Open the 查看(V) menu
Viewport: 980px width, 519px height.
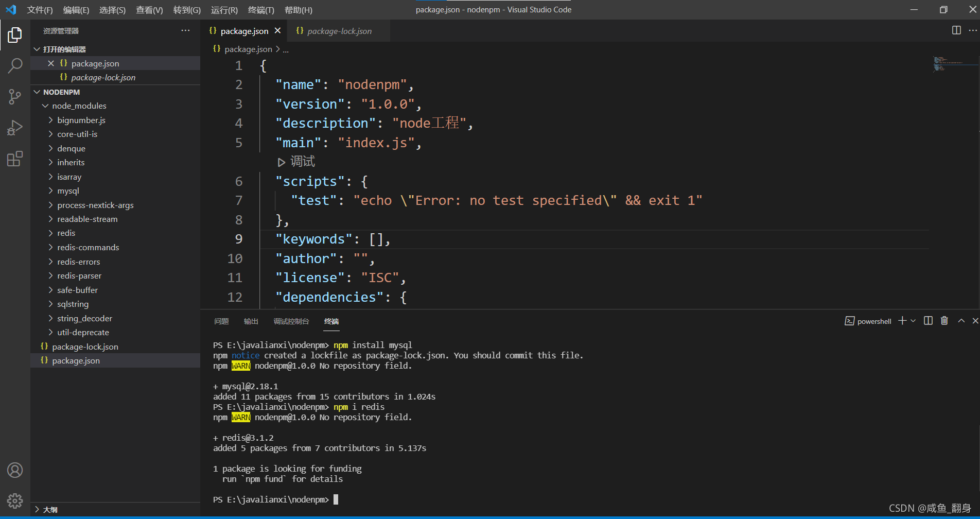pyautogui.click(x=149, y=10)
